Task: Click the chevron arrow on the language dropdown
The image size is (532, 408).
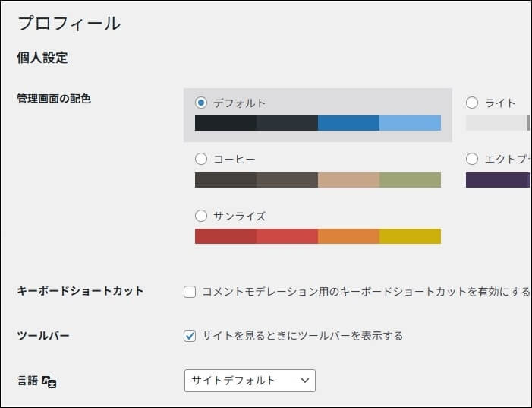Action: pyautogui.click(x=305, y=380)
